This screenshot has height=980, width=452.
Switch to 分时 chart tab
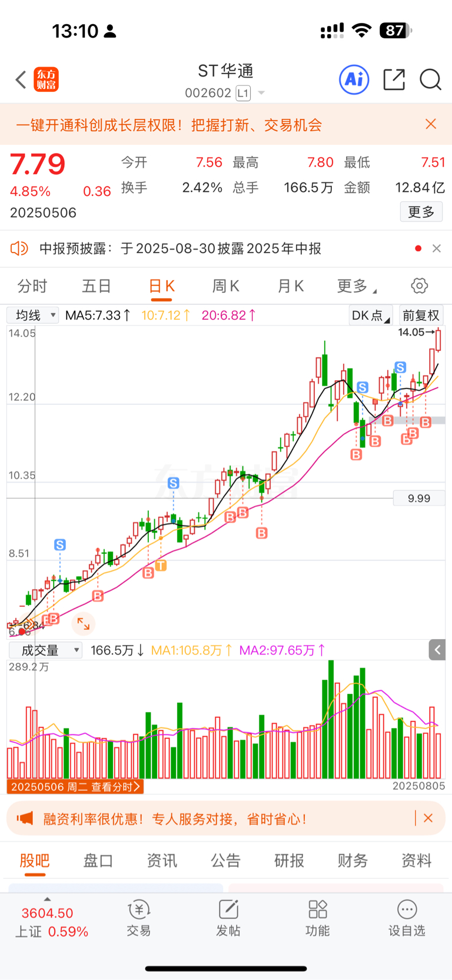(32, 286)
